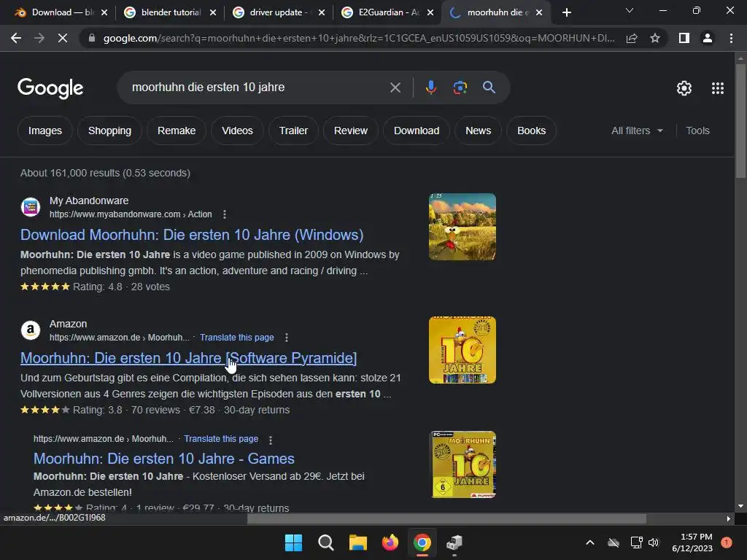Open Windows Start menu
The image size is (747, 560).
click(x=293, y=542)
